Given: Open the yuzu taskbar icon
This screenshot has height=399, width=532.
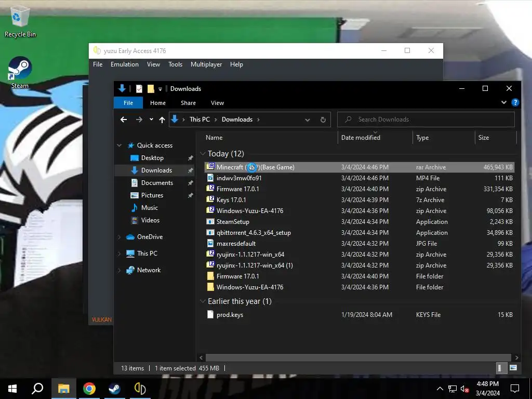Looking at the screenshot, I should 140,389.
